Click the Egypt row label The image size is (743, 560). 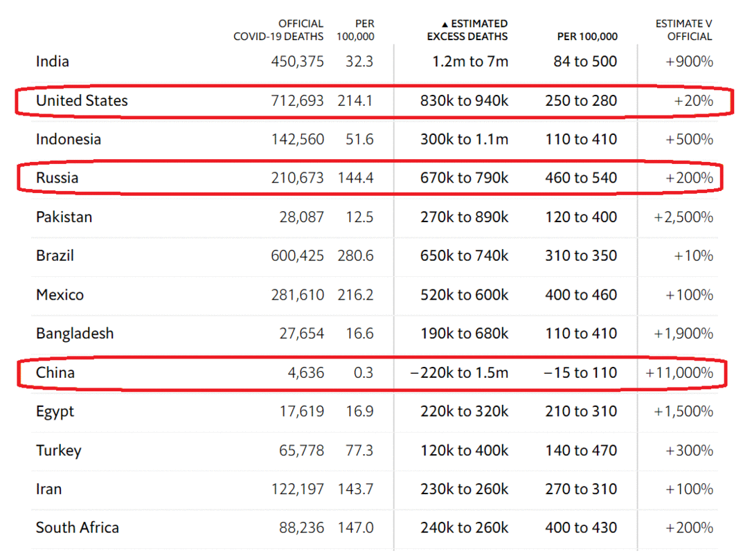coord(55,412)
